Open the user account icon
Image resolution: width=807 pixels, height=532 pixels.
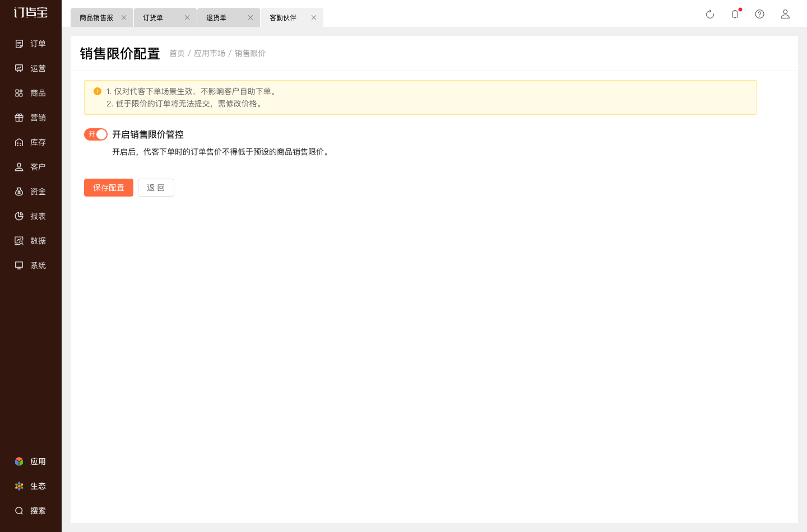point(785,14)
